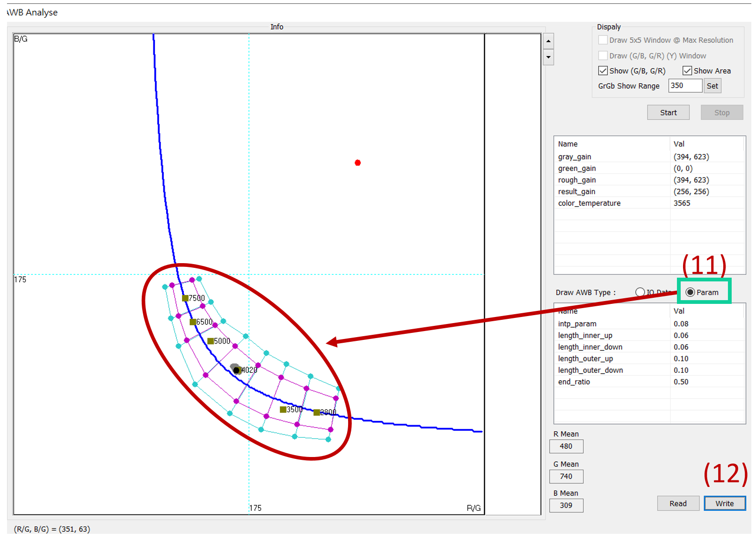Image resolution: width=756 pixels, height=538 pixels.
Task: Click the 7500 color temperature marker square
Action: pyautogui.click(x=185, y=298)
